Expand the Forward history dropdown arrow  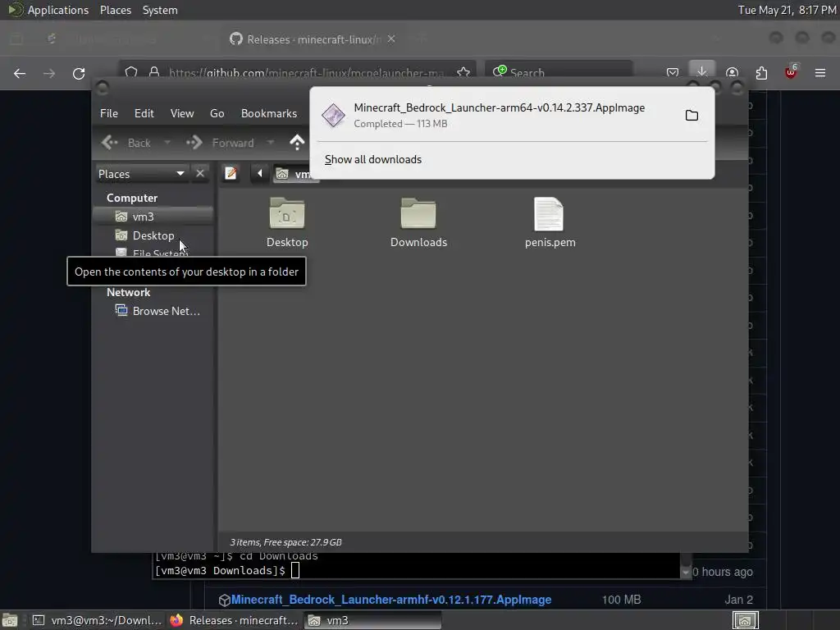click(271, 143)
